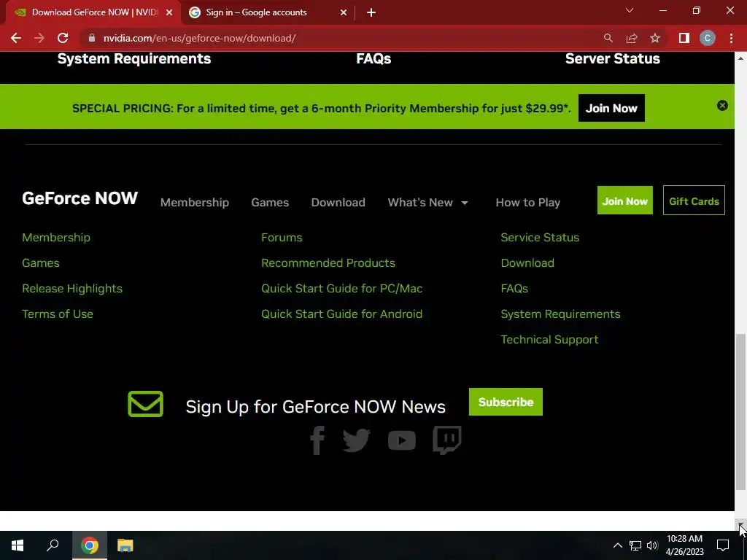
Task: Open the Windows notification center
Action: (x=723, y=545)
